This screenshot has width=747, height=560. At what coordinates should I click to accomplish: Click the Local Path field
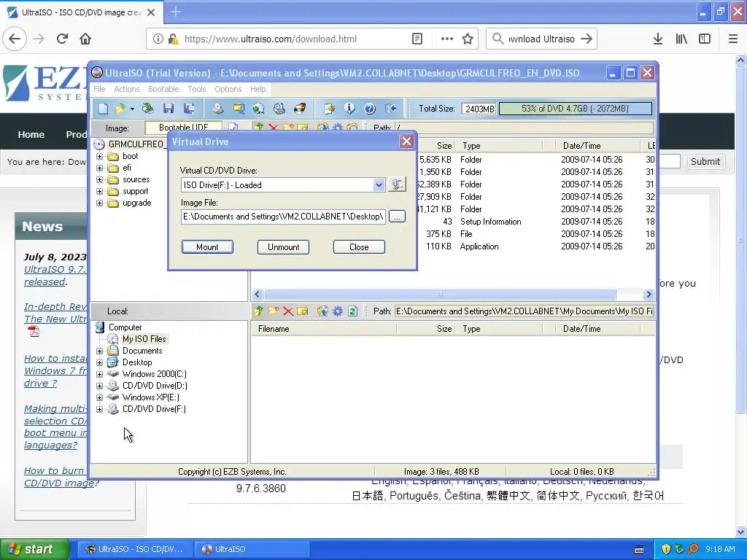524,311
